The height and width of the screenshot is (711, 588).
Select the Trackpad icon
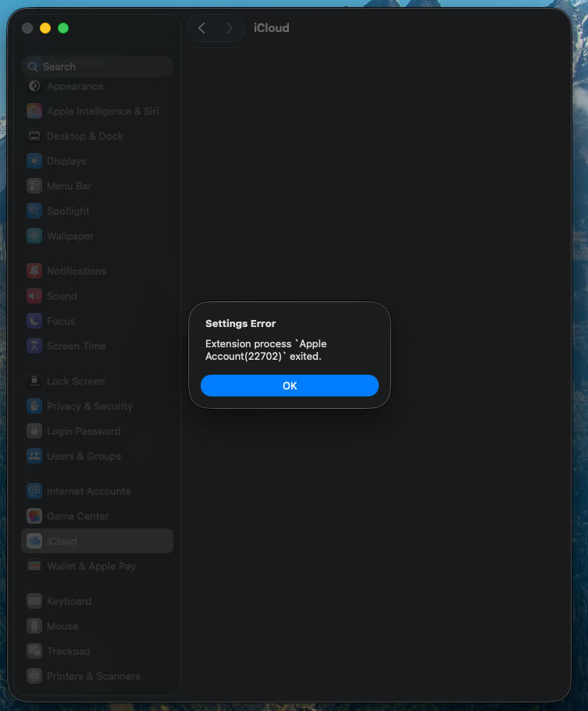[x=34, y=651]
